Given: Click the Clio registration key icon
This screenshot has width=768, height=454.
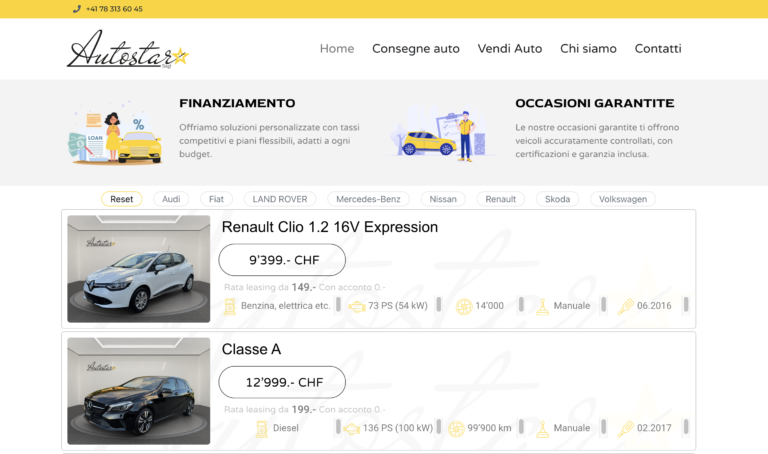Looking at the screenshot, I should [x=625, y=307].
